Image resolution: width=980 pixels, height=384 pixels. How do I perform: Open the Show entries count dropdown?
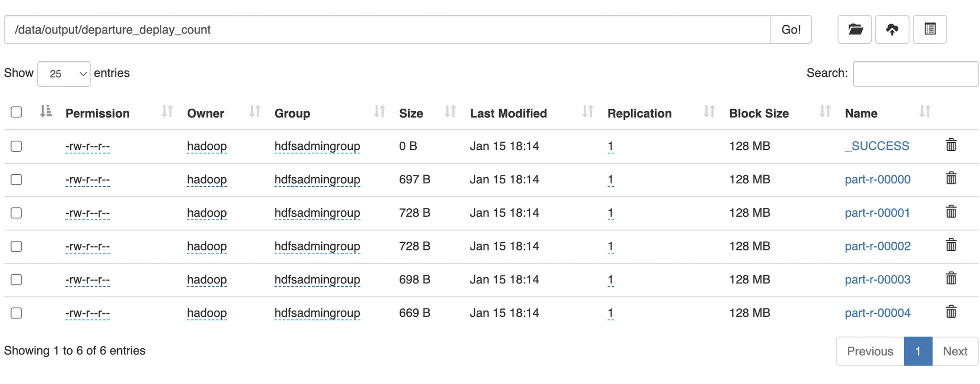(64, 74)
